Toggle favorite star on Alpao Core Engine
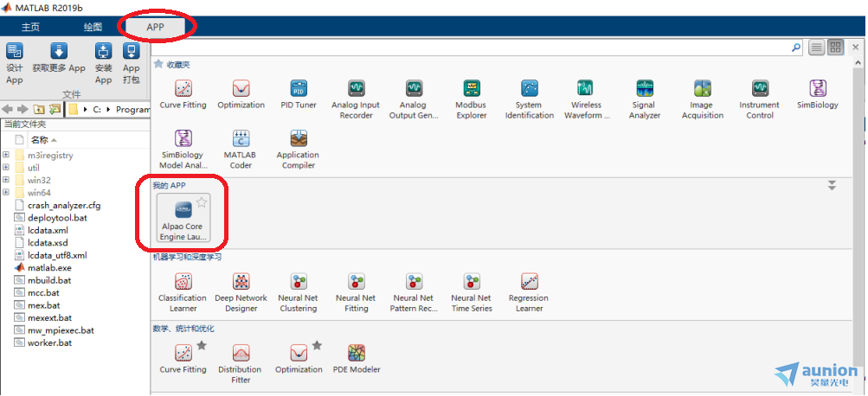This screenshot has width=868, height=396. (202, 202)
